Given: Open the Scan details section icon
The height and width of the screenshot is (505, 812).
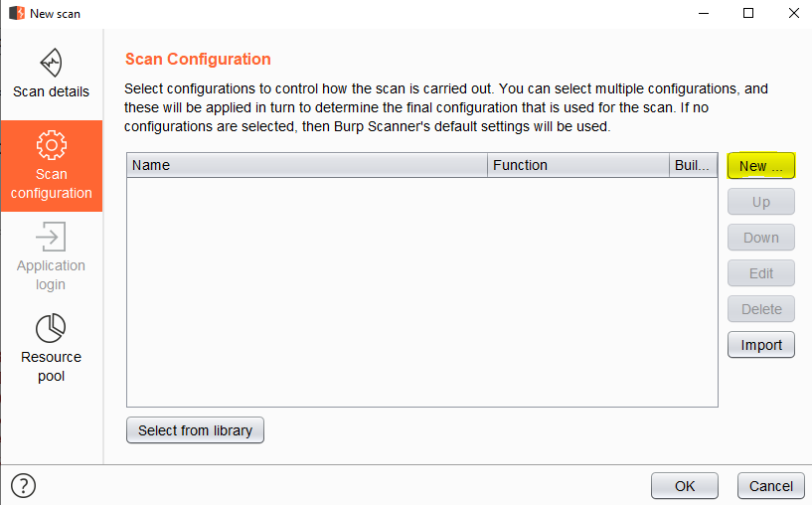Looking at the screenshot, I should (x=51, y=63).
